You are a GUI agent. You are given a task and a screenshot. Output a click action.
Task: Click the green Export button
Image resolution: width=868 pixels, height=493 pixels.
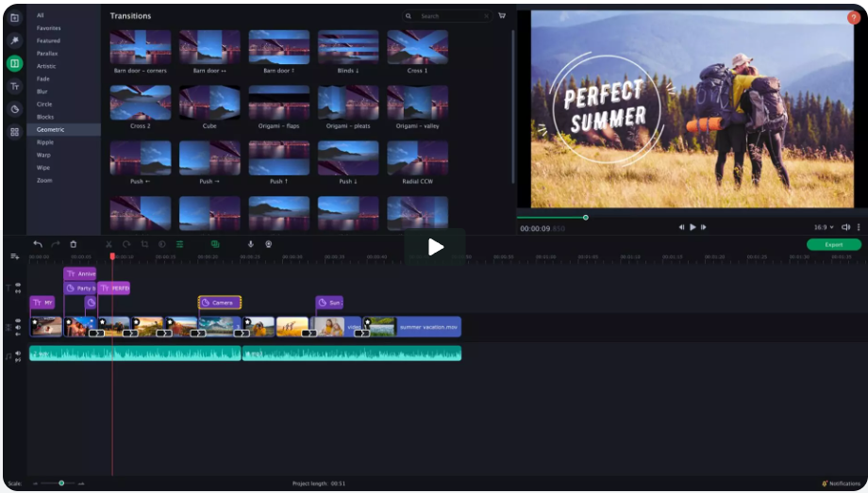point(834,244)
